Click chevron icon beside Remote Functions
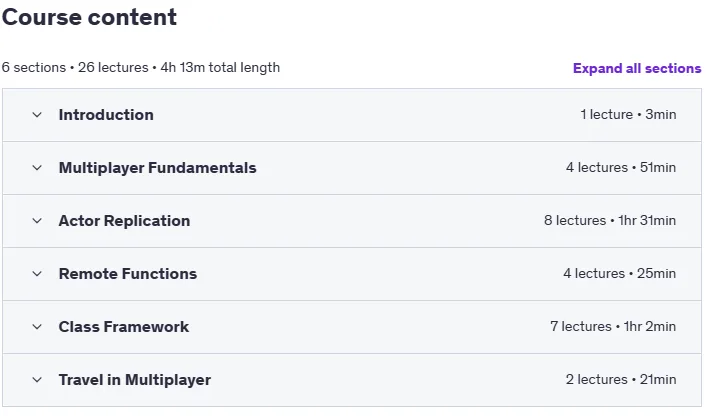 [37, 274]
